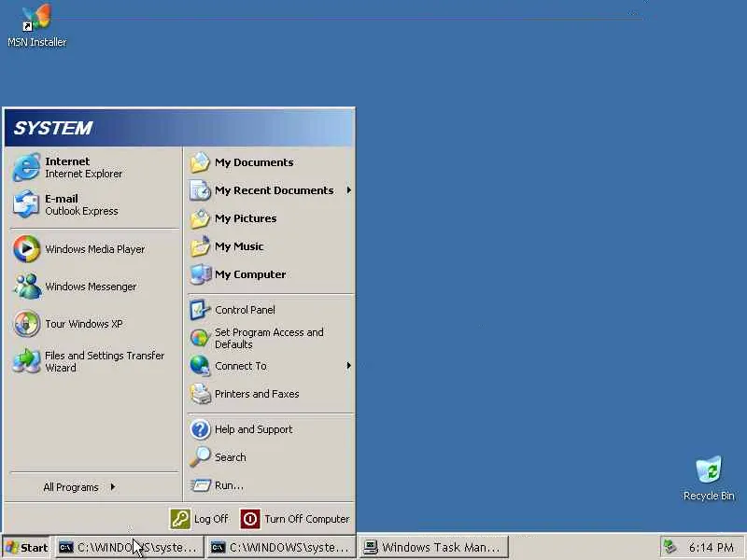Screen dimensions: 747x560
Task: Click the All Programs label
Action: point(71,487)
